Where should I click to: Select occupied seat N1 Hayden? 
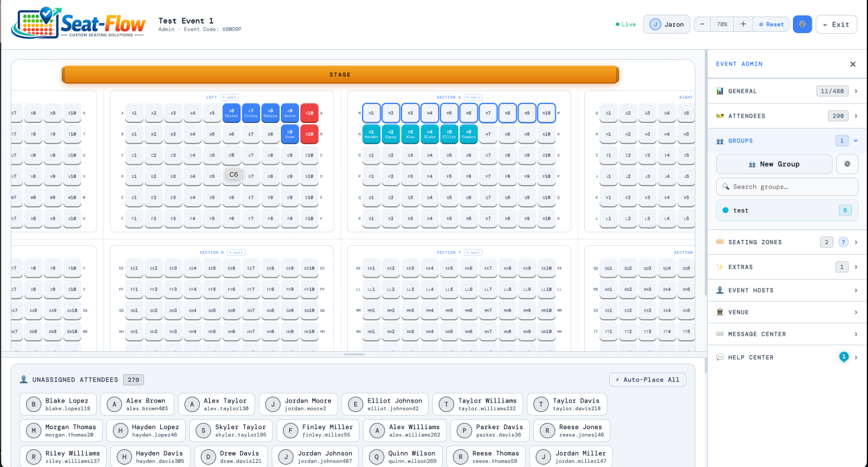coord(371,134)
